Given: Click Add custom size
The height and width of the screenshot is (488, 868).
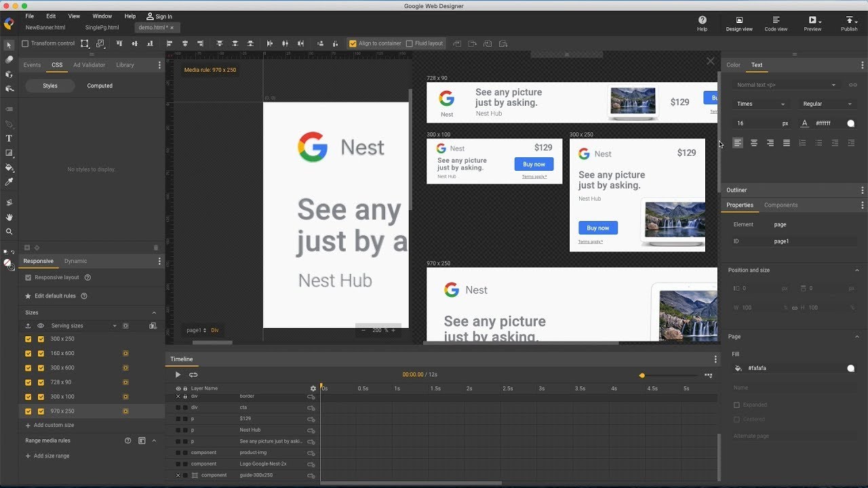Looking at the screenshot, I should [x=50, y=425].
